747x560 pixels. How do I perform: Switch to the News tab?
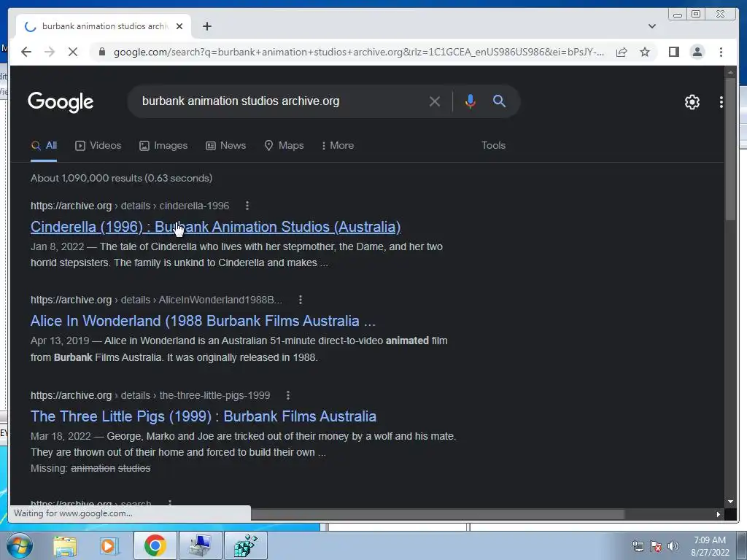point(226,145)
